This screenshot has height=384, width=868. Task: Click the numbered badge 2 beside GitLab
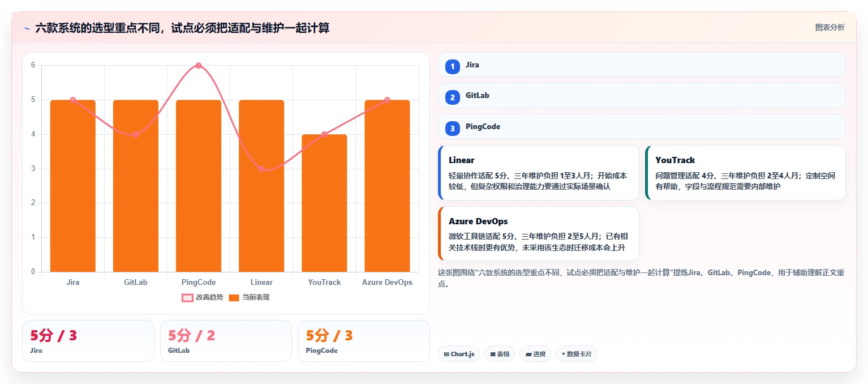click(x=452, y=97)
